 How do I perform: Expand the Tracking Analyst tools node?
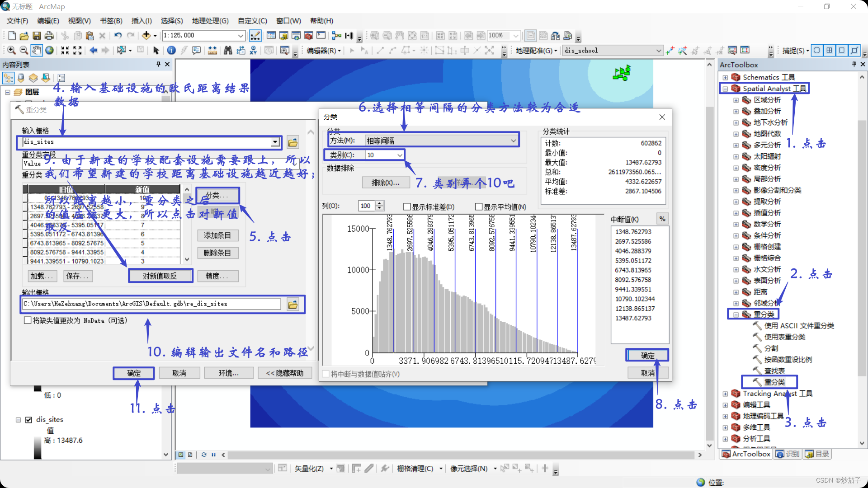[x=725, y=394]
